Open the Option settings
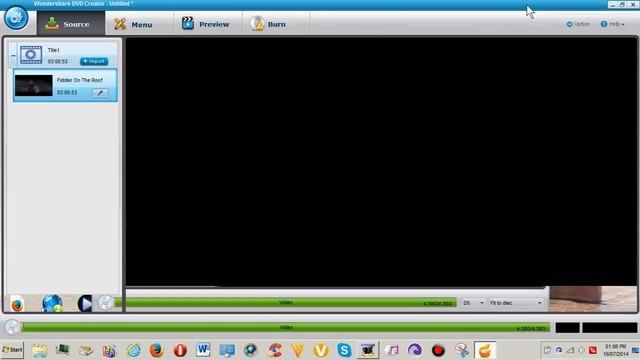 (578, 24)
